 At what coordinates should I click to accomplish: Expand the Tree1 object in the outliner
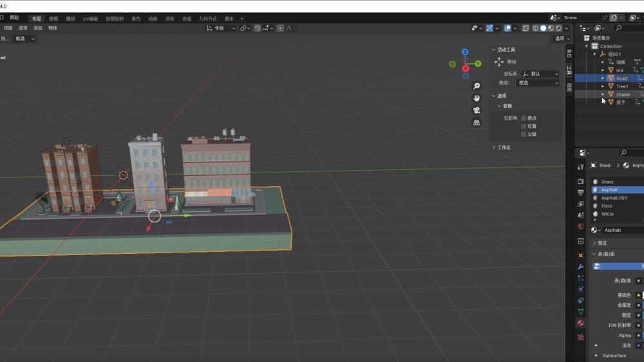tap(603, 86)
